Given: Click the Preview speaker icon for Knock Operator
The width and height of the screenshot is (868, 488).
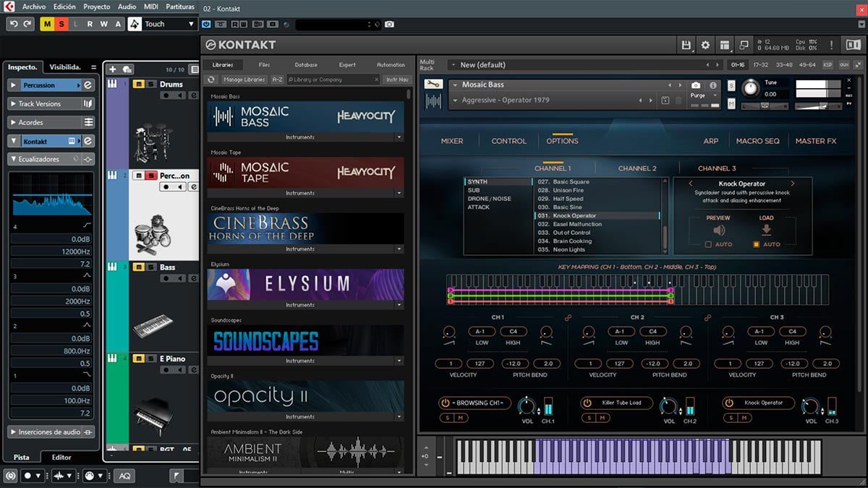Looking at the screenshot, I should (x=718, y=231).
